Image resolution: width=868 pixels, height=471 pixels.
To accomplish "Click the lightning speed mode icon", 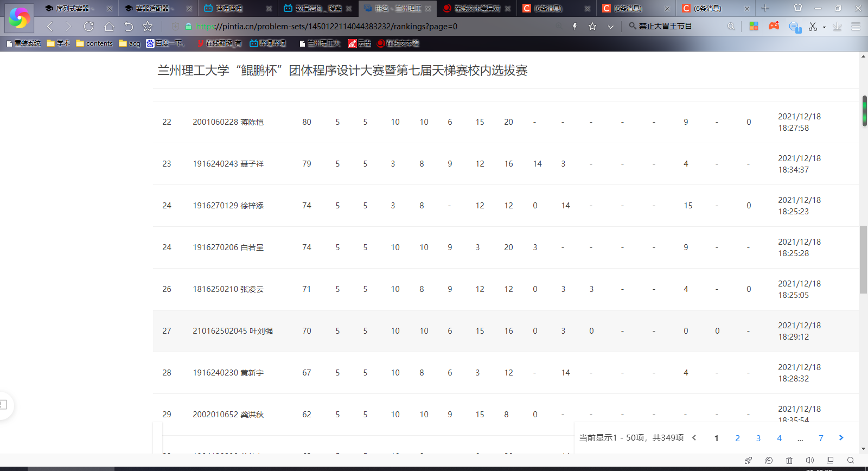I will click(x=575, y=26).
